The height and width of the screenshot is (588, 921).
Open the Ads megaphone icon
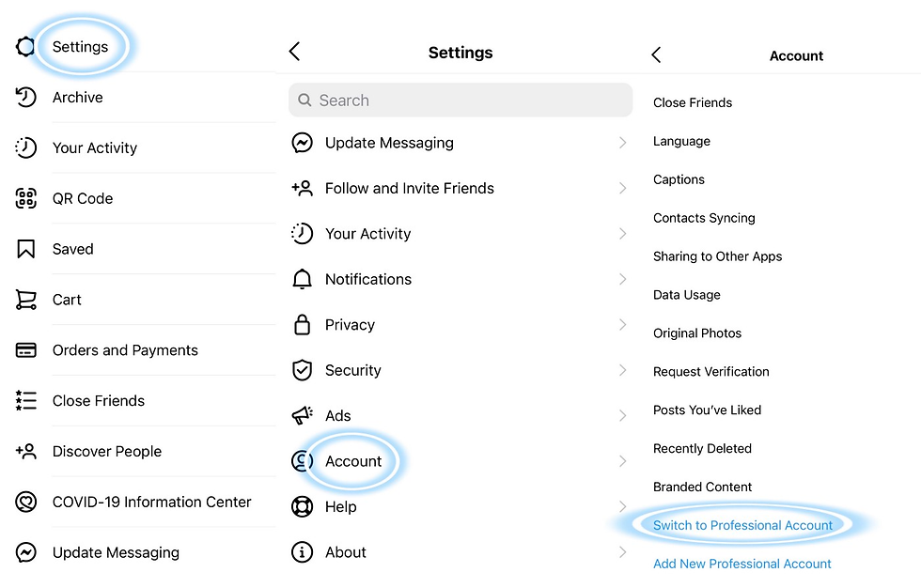(302, 416)
